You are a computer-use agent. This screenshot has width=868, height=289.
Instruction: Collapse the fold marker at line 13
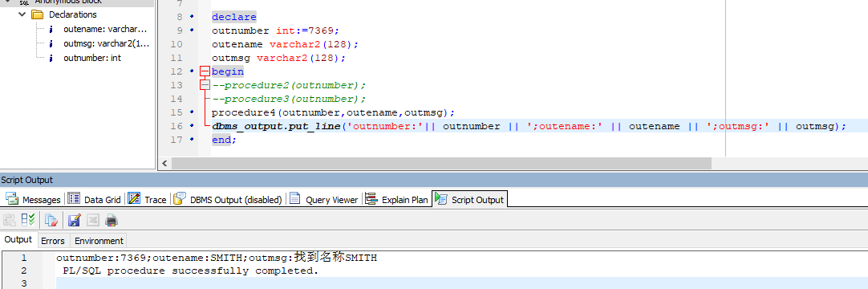205,85
